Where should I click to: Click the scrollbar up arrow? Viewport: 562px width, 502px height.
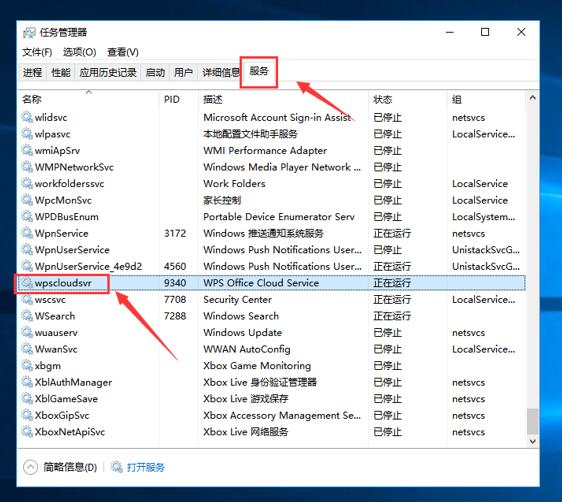point(533,97)
